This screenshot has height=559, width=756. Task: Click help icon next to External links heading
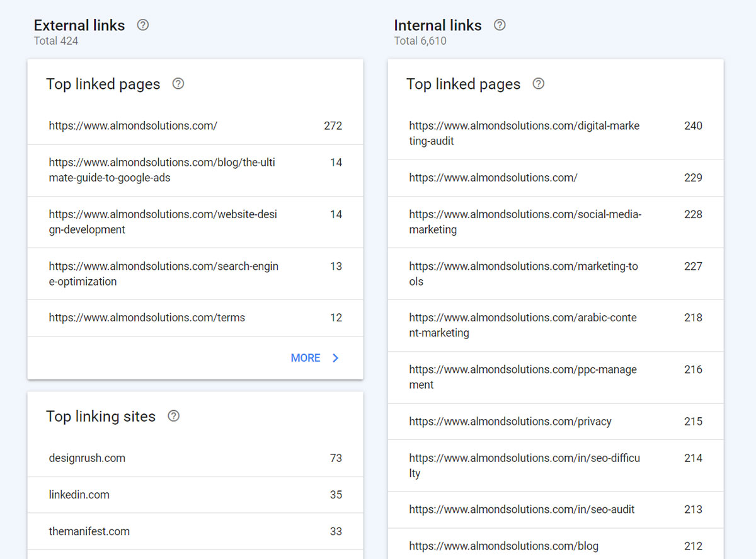point(143,25)
